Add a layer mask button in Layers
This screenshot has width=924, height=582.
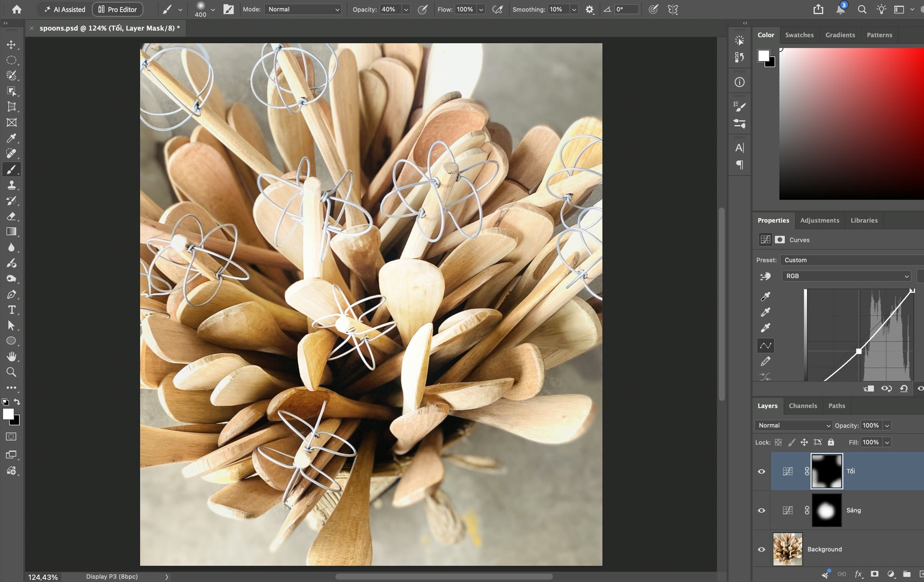pyautogui.click(x=875, y=574)
